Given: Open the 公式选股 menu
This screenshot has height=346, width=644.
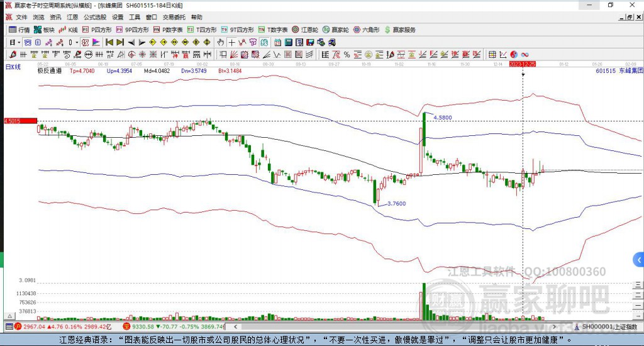Looking at the screenshot, I should pyautogui.click(x=95, y=17).
